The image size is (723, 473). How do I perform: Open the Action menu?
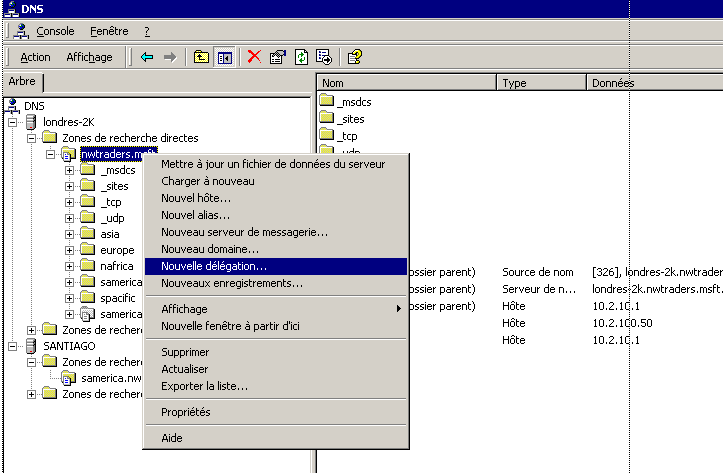(x=35, y=57)
